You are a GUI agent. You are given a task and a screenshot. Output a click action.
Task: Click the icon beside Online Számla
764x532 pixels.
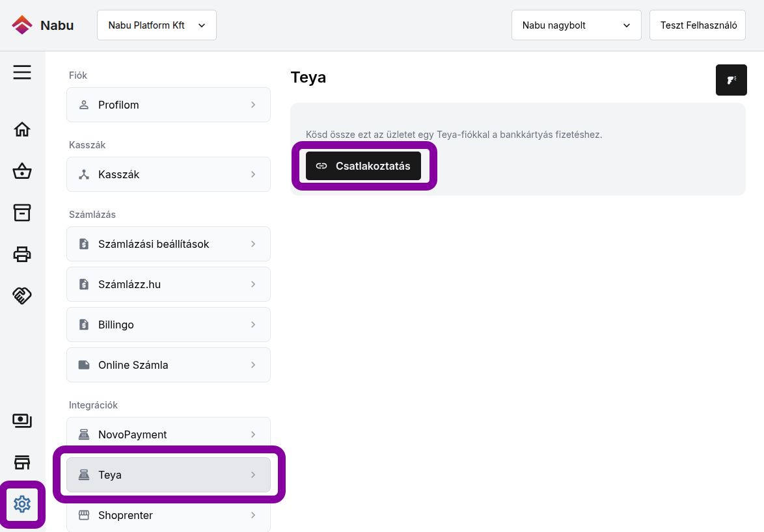point(84,365)
